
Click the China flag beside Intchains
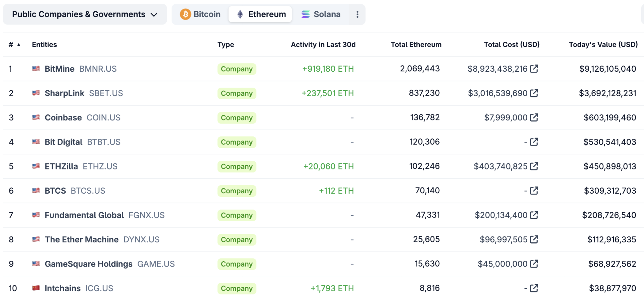click(x=36, y=288)
